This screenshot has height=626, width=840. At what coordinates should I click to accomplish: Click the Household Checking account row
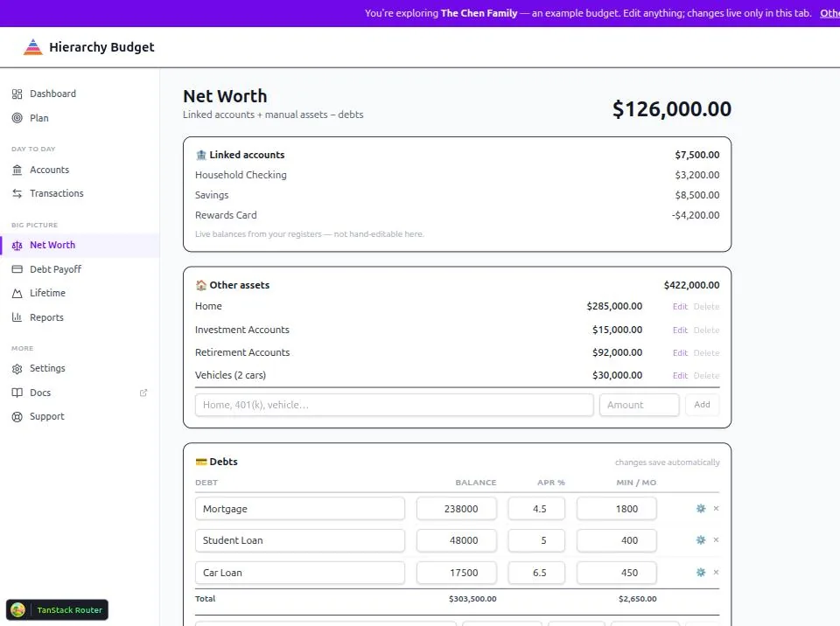coord(457,175)
